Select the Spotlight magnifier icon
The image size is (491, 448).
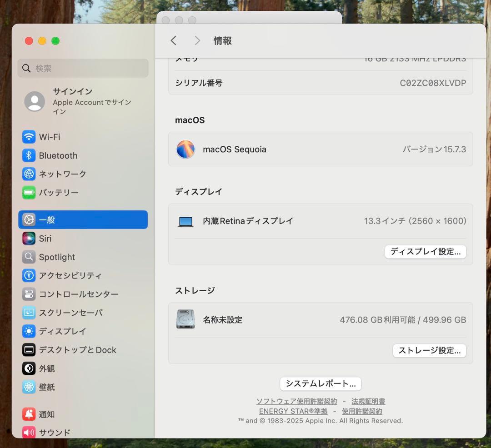(29, 257)
